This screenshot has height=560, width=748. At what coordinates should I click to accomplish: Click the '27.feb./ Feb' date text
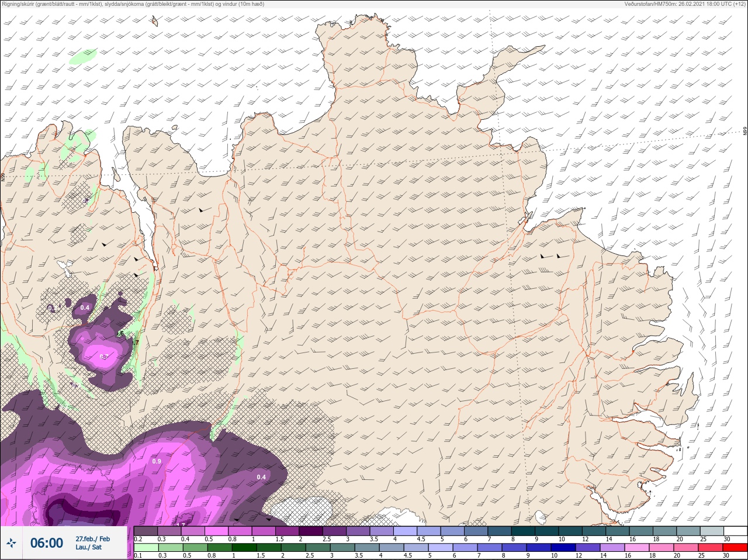tap(92, 538)
